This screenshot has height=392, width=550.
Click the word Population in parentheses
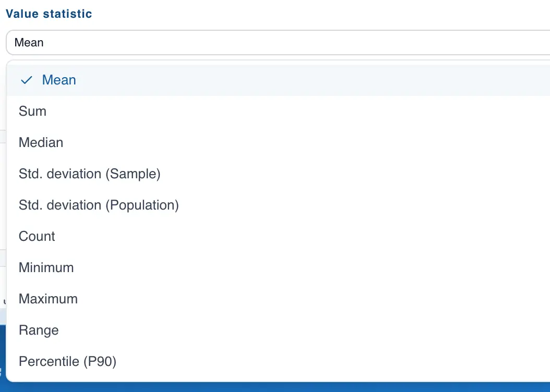(142, 205)
